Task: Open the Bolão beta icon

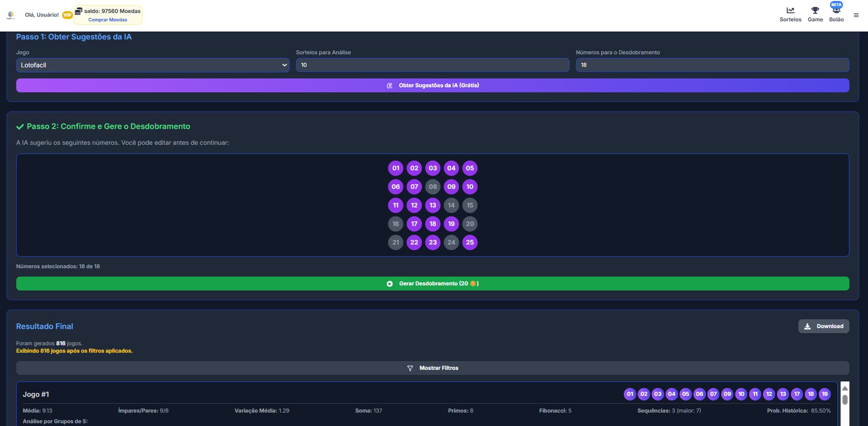Action: point(836,11)
